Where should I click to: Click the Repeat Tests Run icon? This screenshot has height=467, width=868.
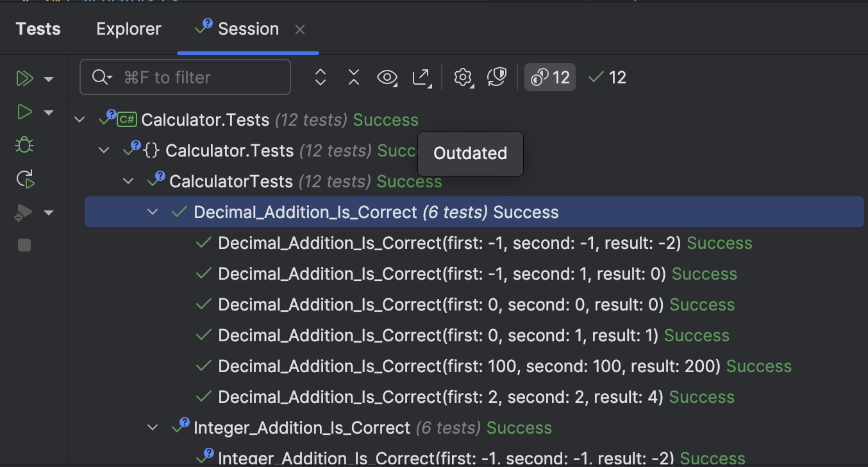[x=24, y=179]
